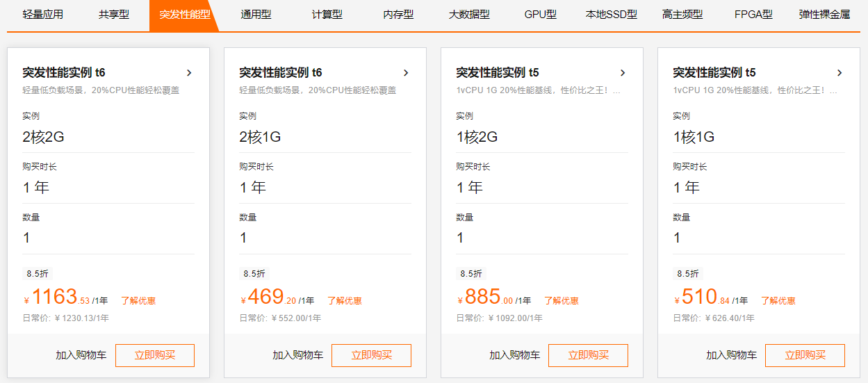Click 了解优惠 next to the ¥469.20 price
Image resolution: width=868 pixels, height=383 pixels.
345,301
